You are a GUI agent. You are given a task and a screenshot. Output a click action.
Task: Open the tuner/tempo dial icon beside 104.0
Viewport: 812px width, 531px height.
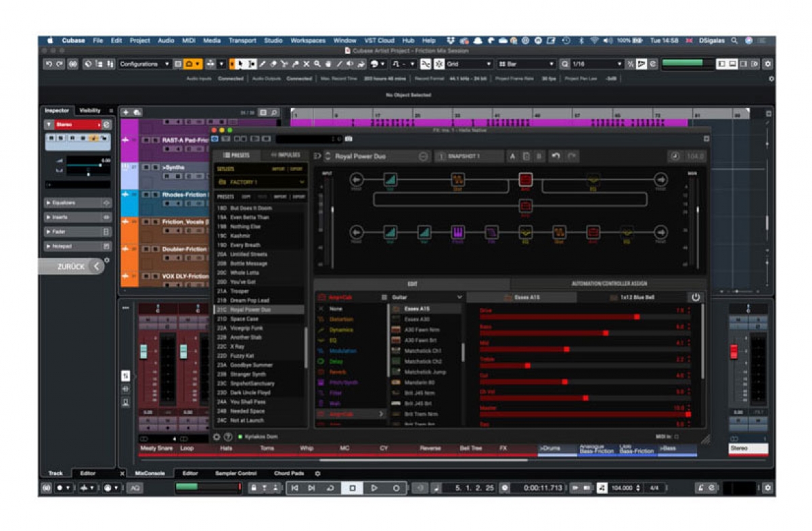(675, 156)
